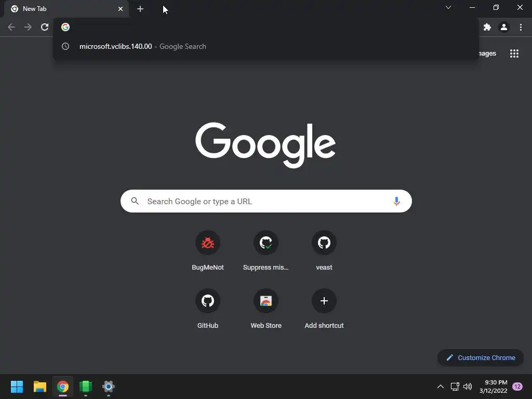Add a new shortcut tile

[324, 309]
